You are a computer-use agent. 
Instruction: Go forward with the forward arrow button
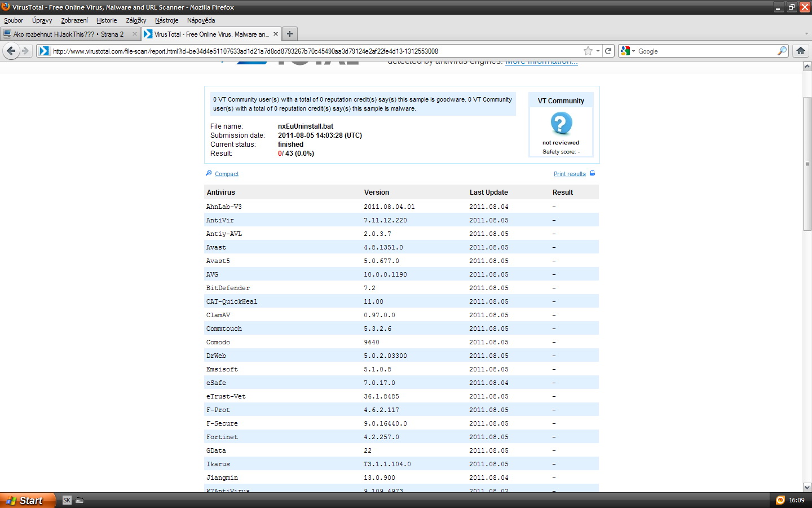pyautogui.click(x=25, y=51)
